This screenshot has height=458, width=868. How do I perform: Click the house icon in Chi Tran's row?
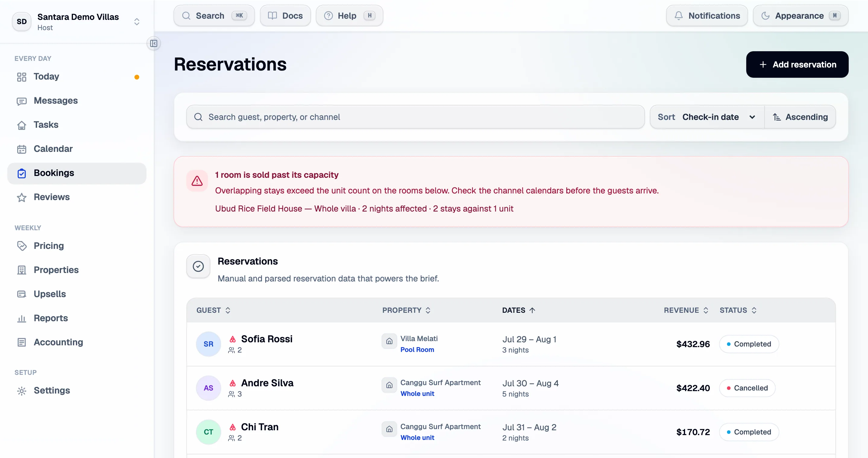click(x=389, y=429)
